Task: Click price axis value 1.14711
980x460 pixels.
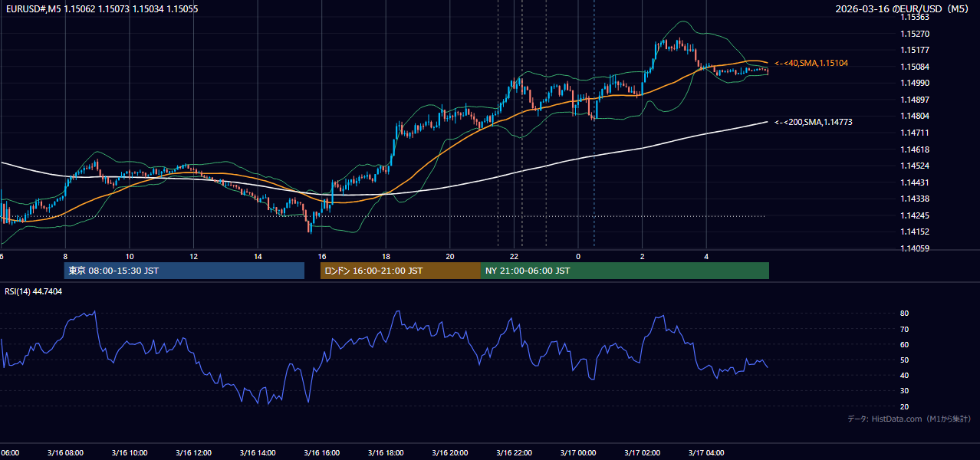Action: (914, 133)
